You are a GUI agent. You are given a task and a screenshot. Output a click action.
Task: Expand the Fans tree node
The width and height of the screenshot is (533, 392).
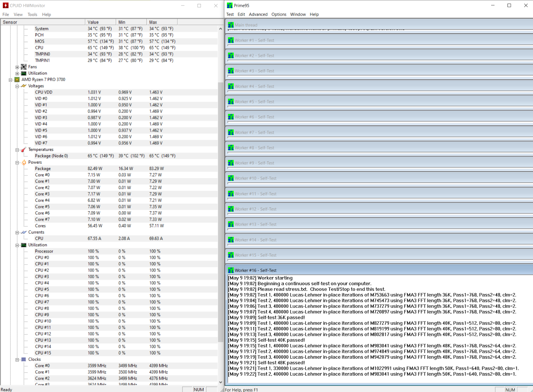[17, 67]
